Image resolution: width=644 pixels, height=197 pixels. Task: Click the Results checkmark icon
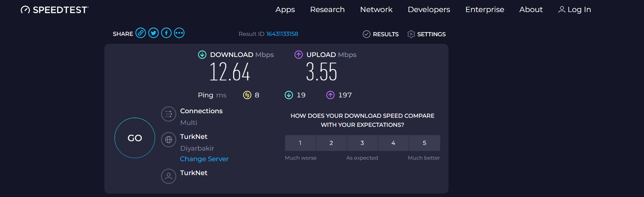(x=366, y=34)
